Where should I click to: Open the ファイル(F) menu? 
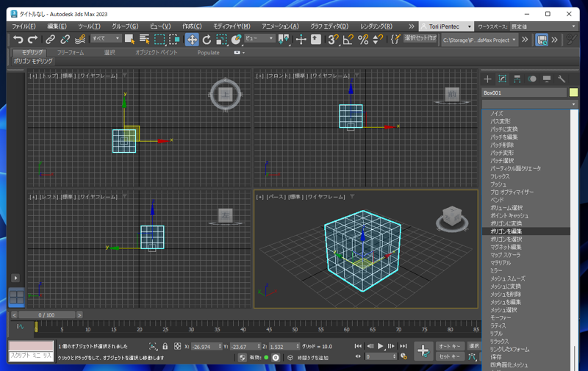[x=24, y=26]
